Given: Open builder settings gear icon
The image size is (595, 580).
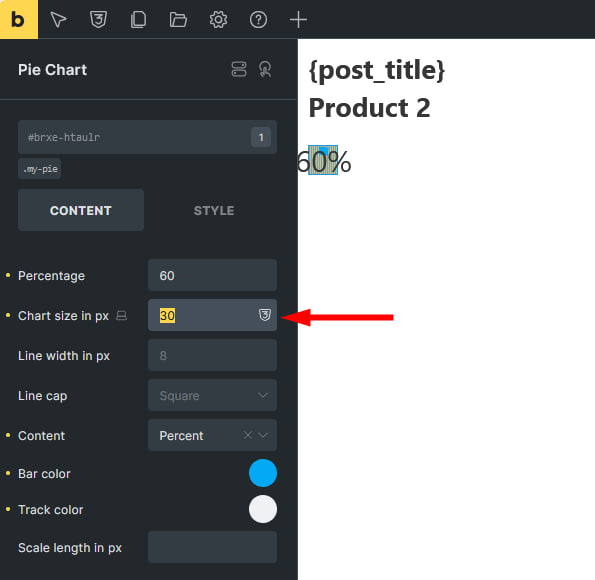Looking at the screenshot, I should [218, 20].
